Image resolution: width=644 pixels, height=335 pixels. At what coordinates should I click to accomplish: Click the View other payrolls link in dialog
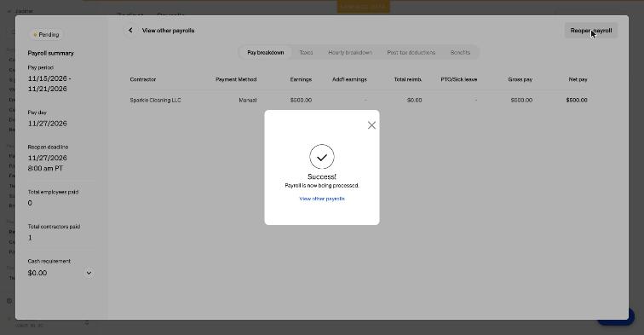click(x=322, y=199)
